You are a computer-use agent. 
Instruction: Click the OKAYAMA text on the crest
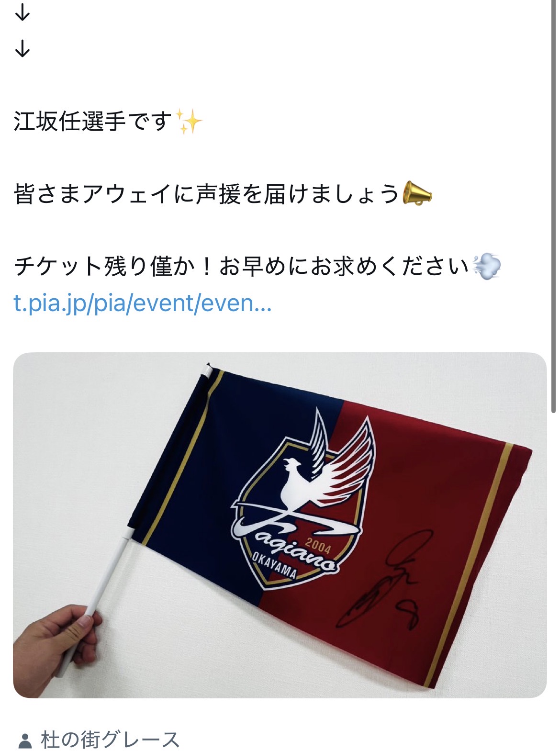tap(275, 568)
